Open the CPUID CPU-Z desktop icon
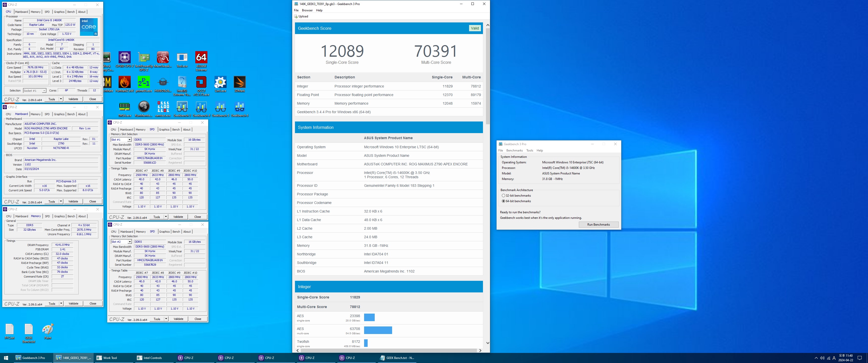This screenshot has height=363, width=868. click(124, 59)
